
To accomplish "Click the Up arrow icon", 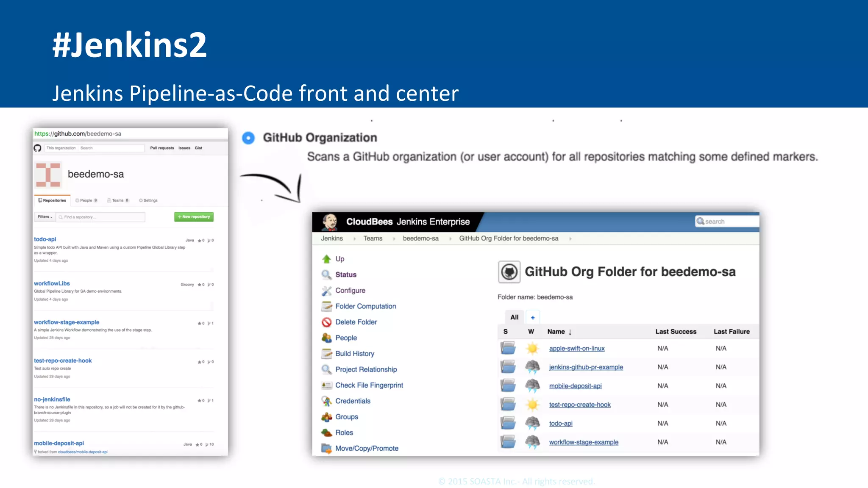I will 326,259.
